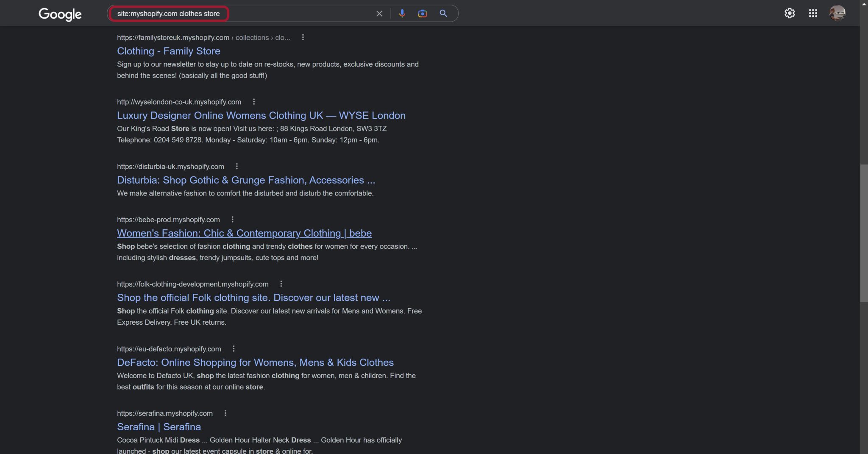868x454 pixels.
Task: Click snippet 'Cocoa Pintuck Midi Dress'
Action: point(259,446)
